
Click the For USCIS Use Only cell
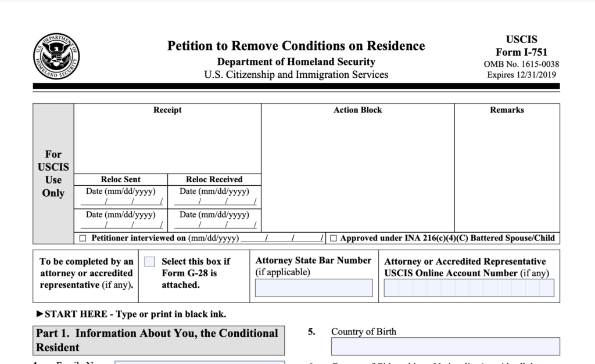click(53, 174)
